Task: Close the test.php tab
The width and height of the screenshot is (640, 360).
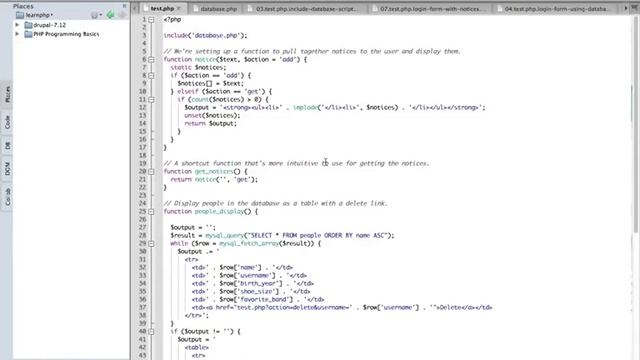Action: pos(179,8)
